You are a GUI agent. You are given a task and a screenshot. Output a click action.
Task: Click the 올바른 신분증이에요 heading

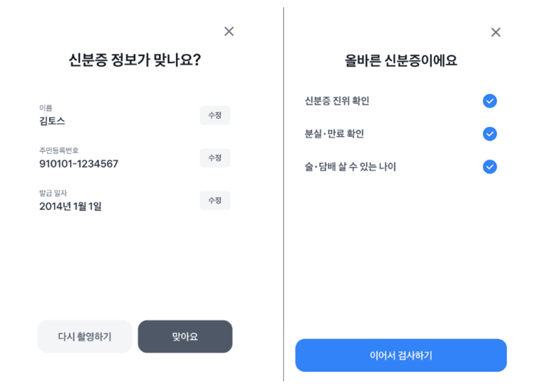(401, 61)
